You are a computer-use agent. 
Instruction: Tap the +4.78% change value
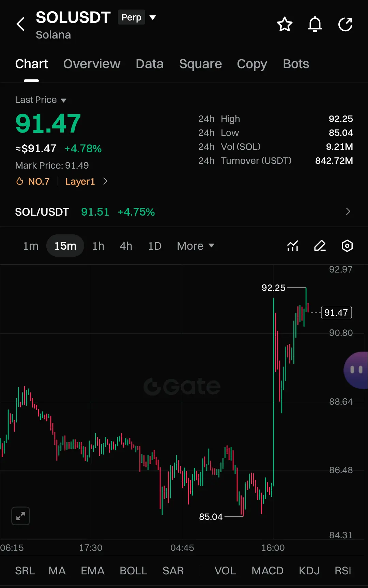pyautogui.click(x=83, y=149)
